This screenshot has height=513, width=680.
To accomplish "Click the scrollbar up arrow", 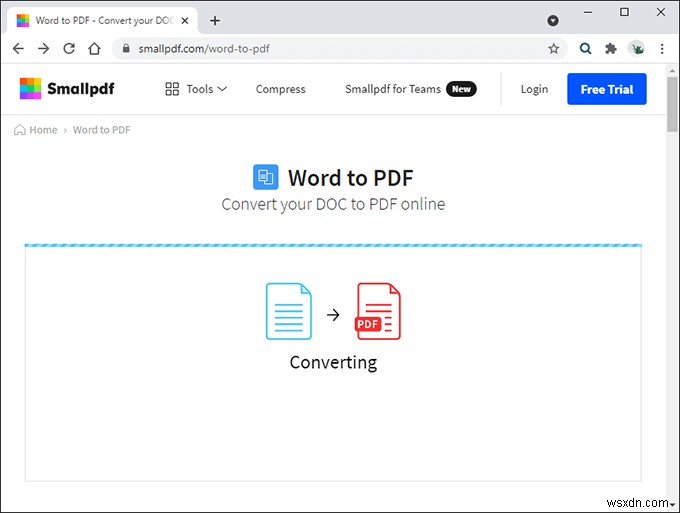I will [x=673, y=70].
